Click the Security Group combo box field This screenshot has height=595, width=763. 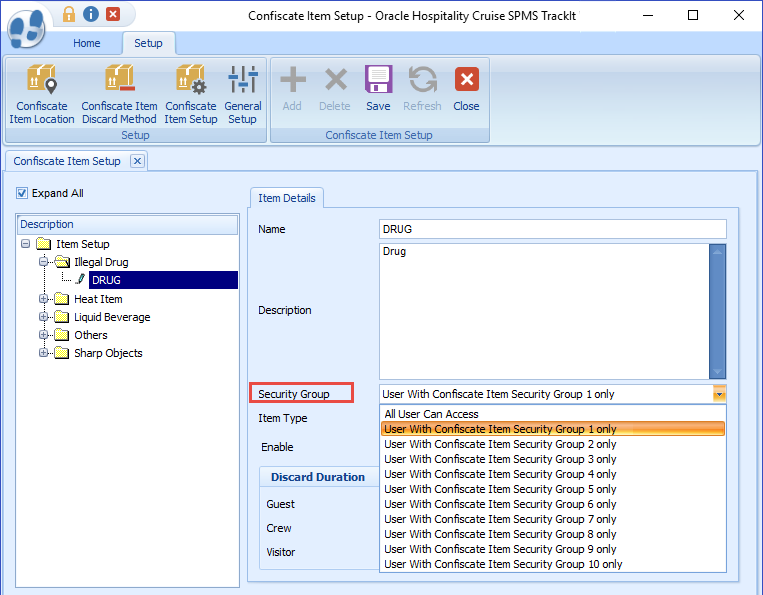(552, 394)
